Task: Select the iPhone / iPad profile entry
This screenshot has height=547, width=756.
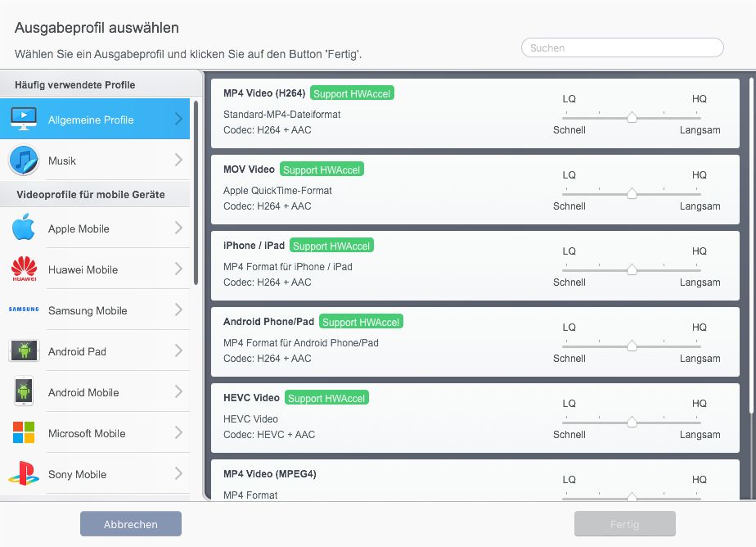Action: [x=475, y=266]
